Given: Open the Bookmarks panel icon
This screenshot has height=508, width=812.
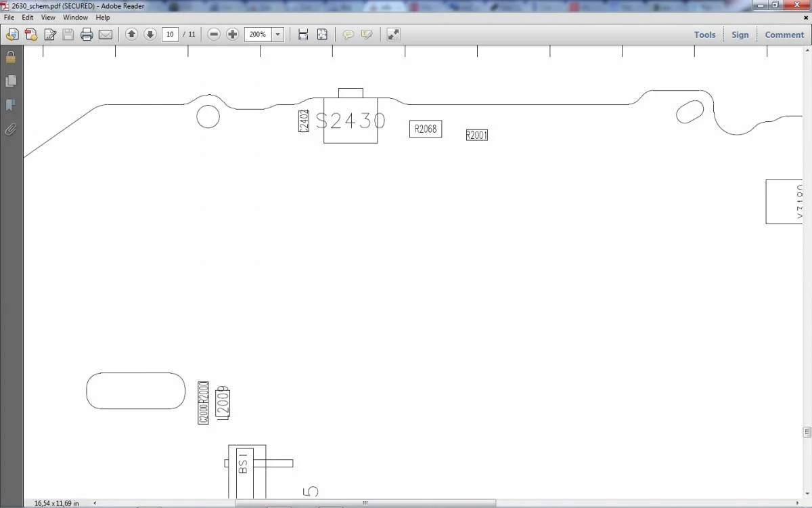Looking at the screenshot, I should [11, 105].
